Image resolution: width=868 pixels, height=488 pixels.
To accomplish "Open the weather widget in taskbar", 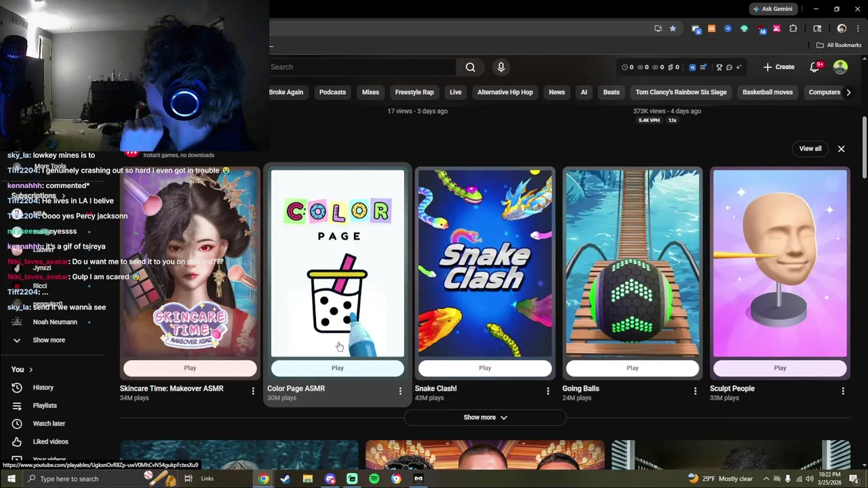I will [x=720, y=479].
